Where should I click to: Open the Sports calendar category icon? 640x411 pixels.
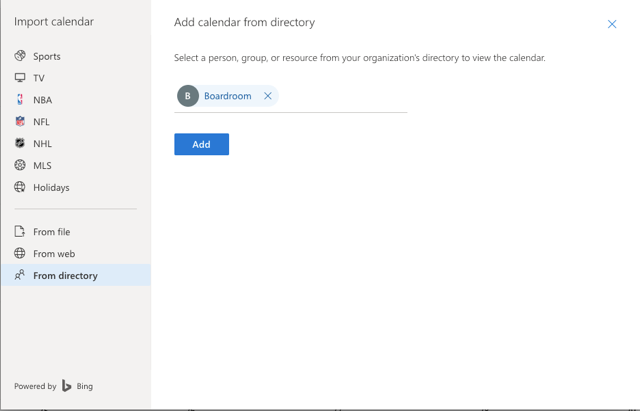coord(20,56)
